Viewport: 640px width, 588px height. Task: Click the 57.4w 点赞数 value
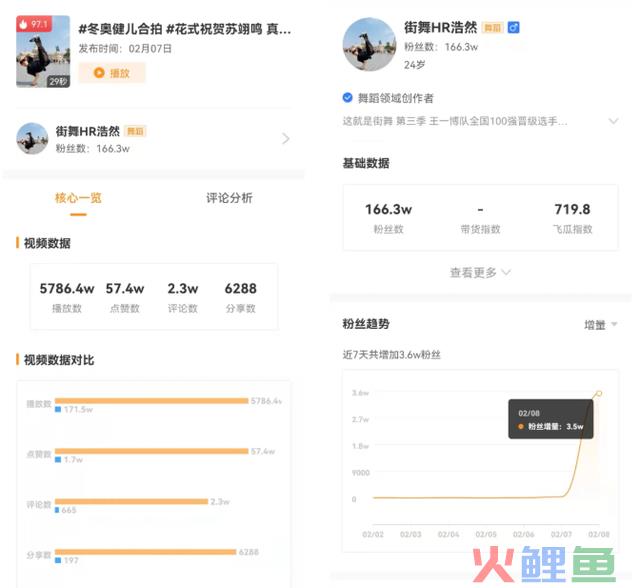pyautogui.click(x=125, y=288)
